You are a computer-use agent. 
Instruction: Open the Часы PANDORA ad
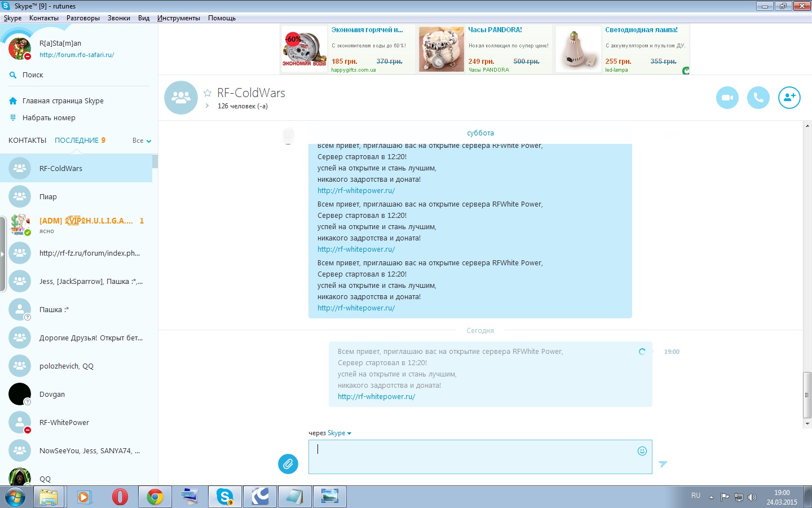coord(486,49)
